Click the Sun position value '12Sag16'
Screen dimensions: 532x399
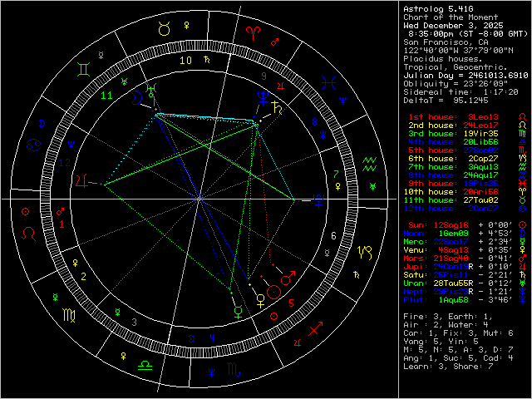451,225
